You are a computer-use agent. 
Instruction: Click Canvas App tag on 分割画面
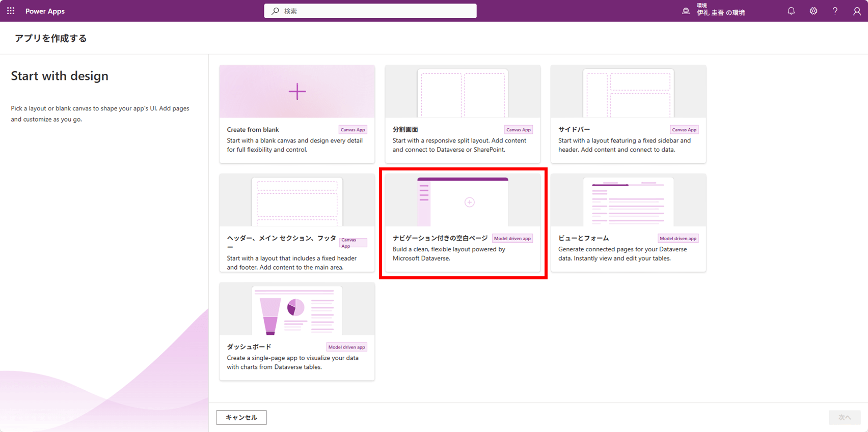(519, 130)
